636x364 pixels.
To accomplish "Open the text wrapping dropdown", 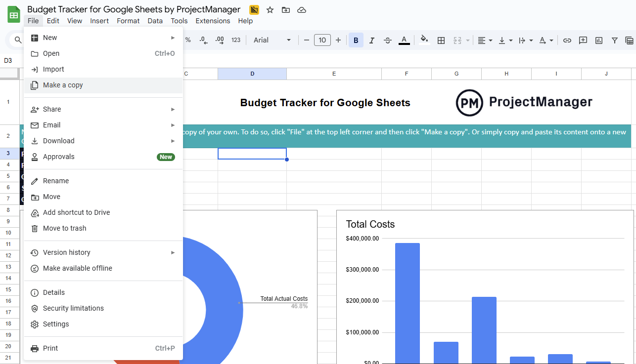I will coord(525,40).
